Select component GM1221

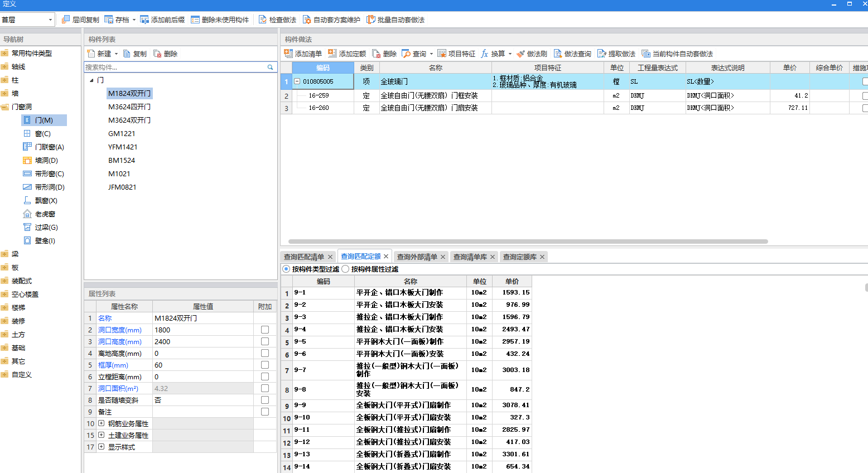pos(122,133)
